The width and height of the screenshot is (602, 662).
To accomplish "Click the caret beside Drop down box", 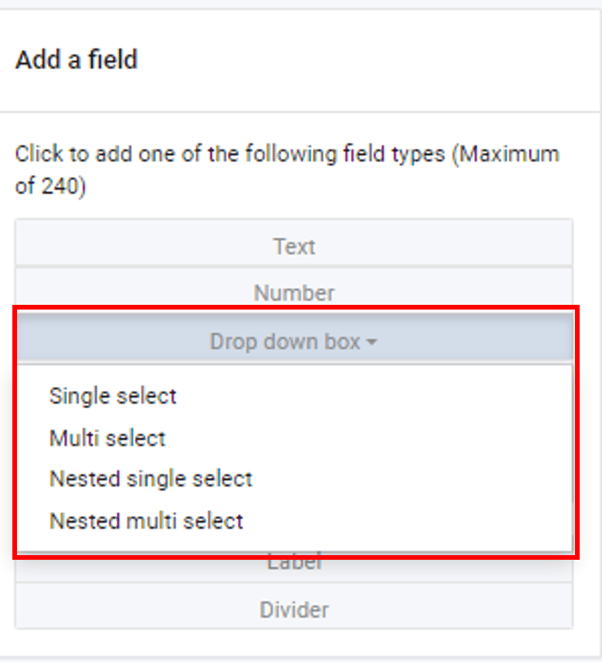I will click(x=372, y=343).
